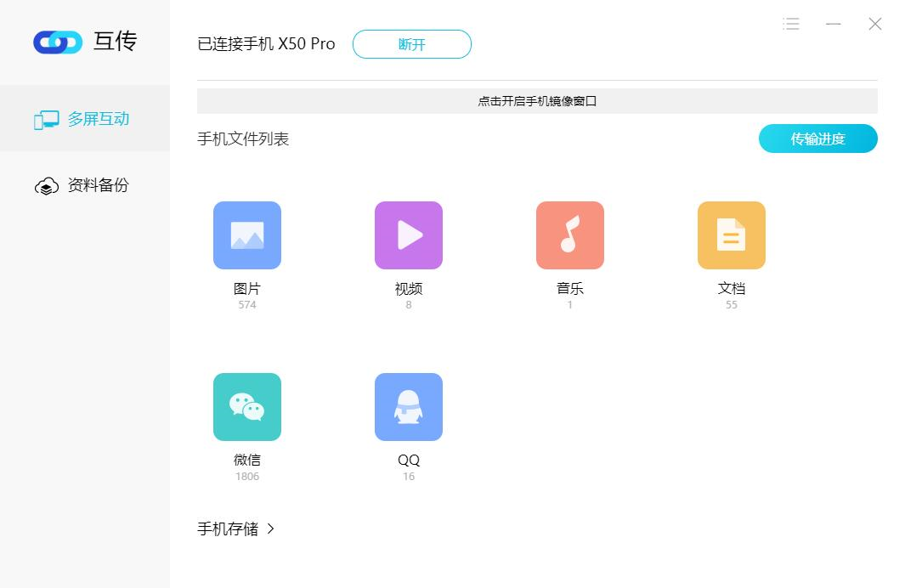The height and width of the screenshot is (588, 905).
Task: Click the 1806 WeChat file count
Action: pyautogui.click(x=247, y=476)
